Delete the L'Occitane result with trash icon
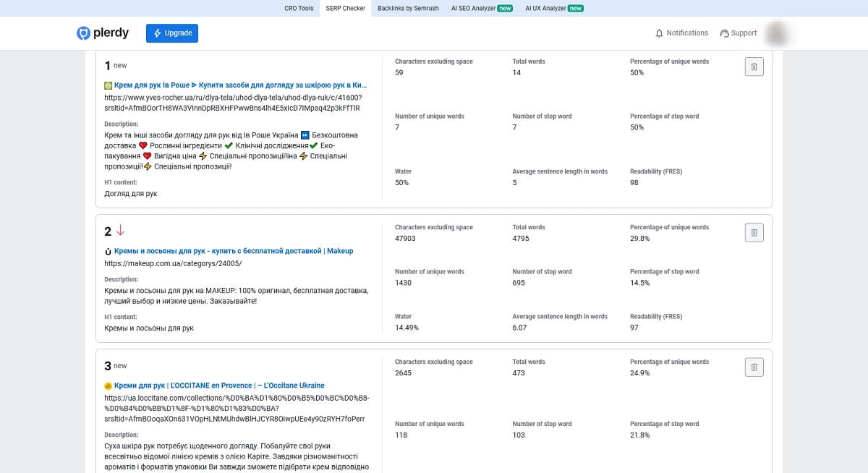 754,367
